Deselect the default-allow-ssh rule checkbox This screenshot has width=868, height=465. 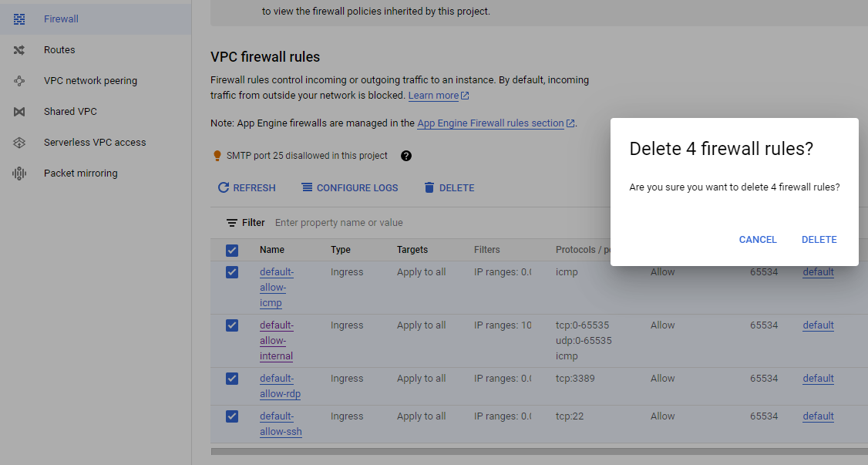tap(232, 416)
